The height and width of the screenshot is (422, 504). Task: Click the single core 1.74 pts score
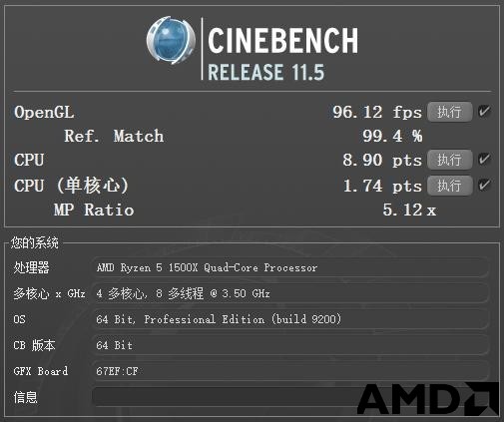click(x=382, y=186)
